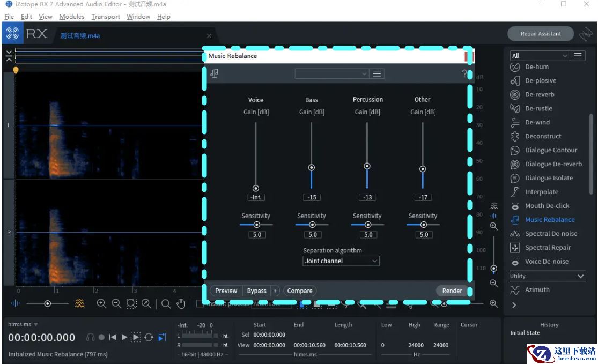
Task: Click the Bass sensitivity slider handle
Action: (x=312, y=225)
